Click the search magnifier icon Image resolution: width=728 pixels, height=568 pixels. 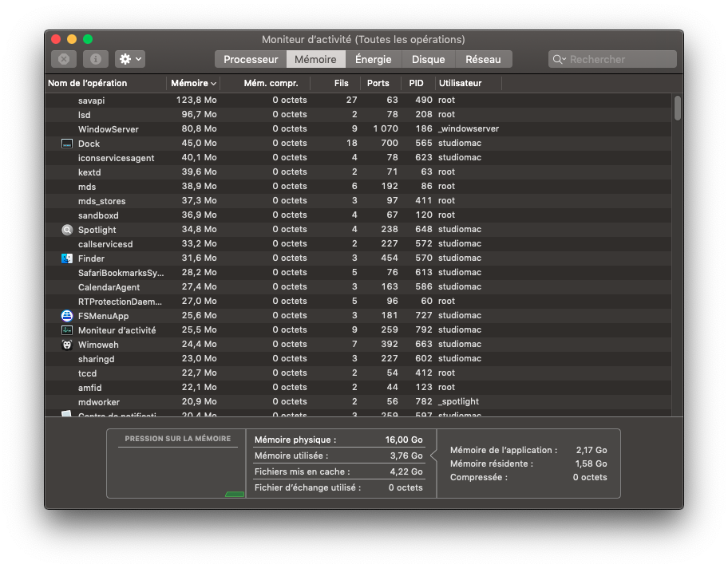tap(559, 59)
